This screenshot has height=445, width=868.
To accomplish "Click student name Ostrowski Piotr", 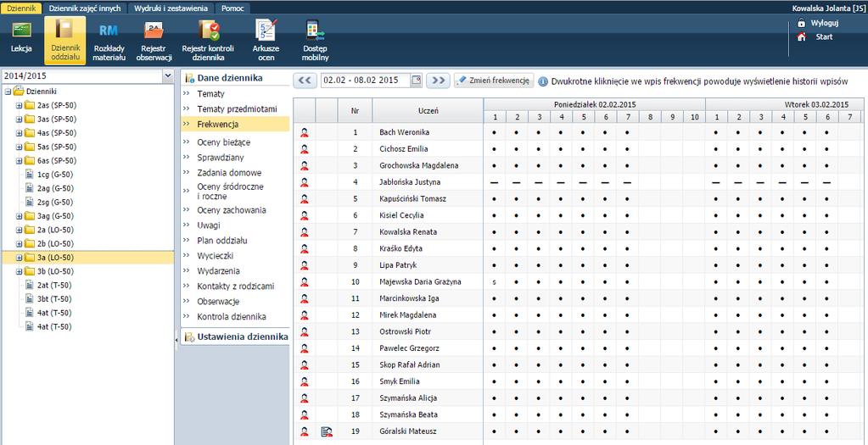I will (x=406, y=331).
